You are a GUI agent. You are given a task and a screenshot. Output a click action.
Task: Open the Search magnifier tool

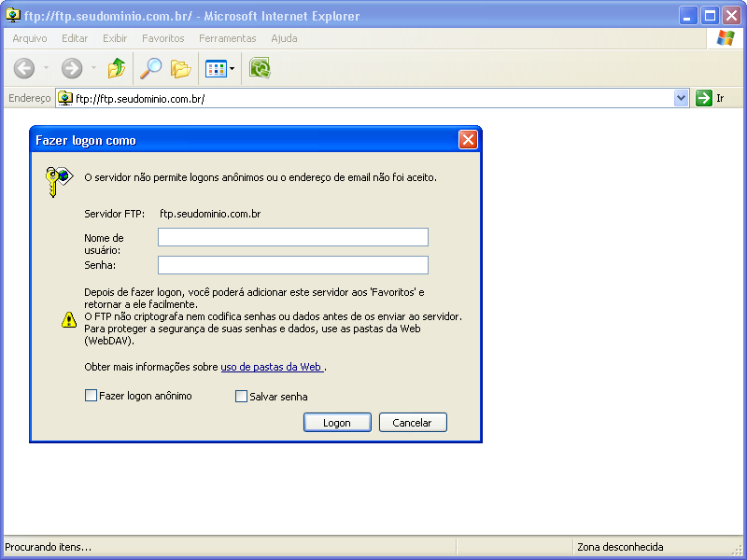tap(150, 68)
